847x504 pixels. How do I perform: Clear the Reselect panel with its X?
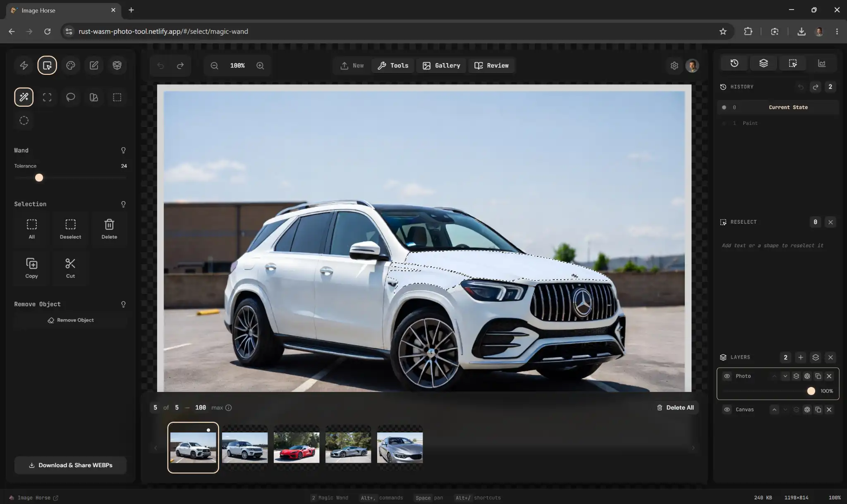click(830, 222)
